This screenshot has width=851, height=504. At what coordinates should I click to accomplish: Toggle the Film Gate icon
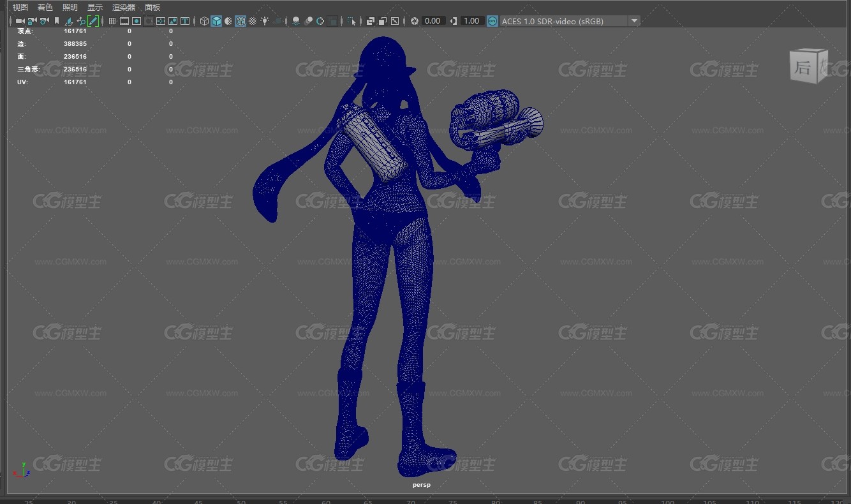(124, 21)
